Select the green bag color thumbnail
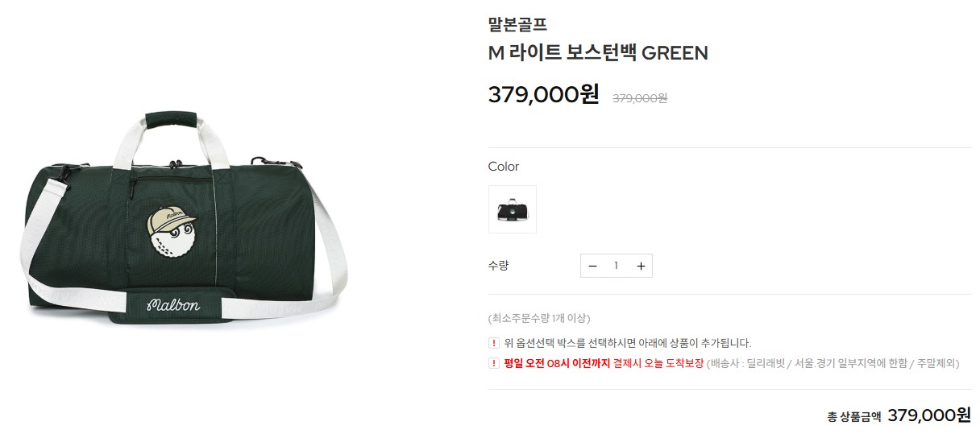 pyautogui.click(x=513, y=209)
